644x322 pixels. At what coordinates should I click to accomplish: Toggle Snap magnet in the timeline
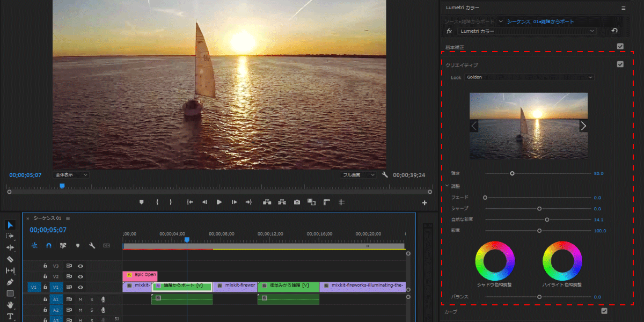(49, 245)
